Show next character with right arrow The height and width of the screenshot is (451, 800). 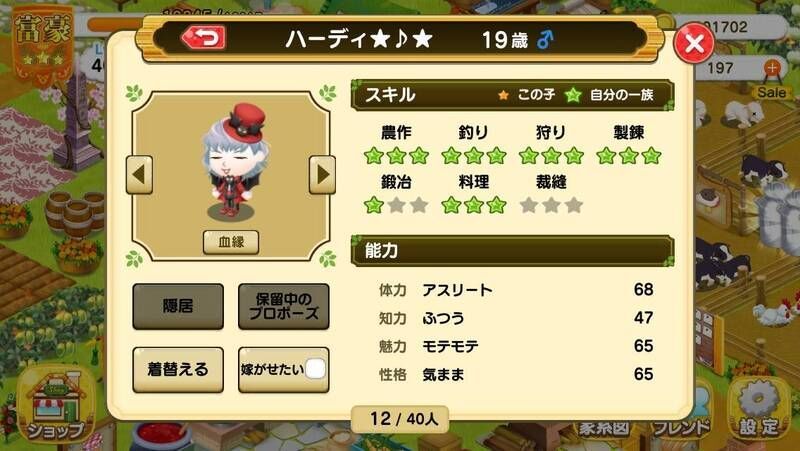tap(322, 174)
